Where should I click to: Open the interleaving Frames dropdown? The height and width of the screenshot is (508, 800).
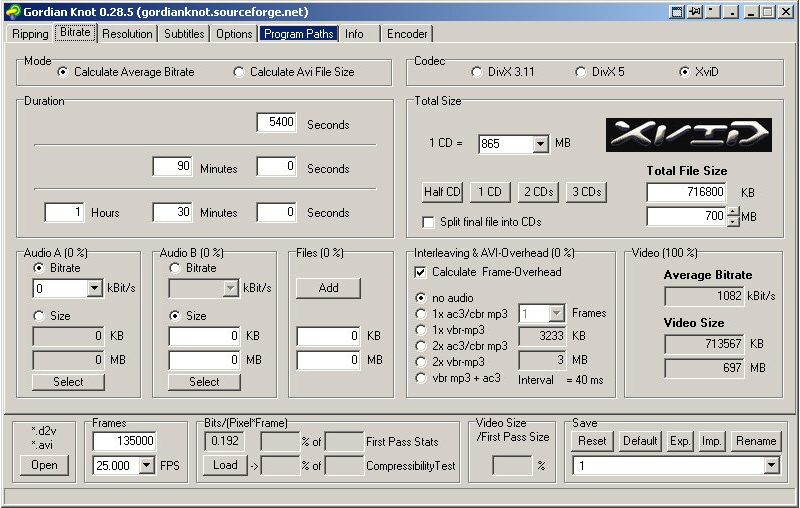point(556,313)
